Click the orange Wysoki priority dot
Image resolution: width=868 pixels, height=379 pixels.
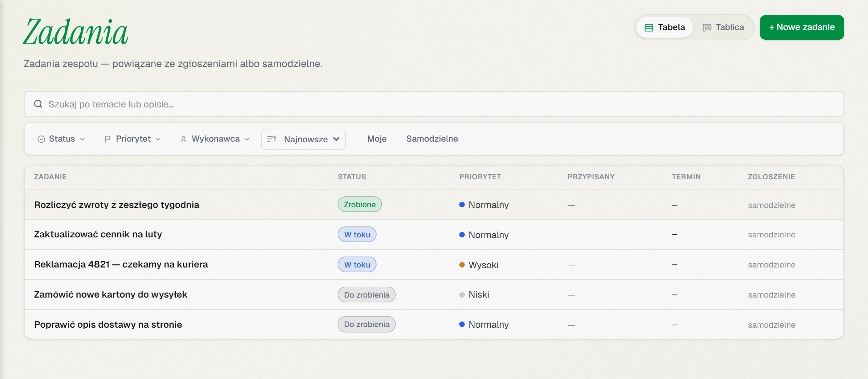[462, 264]
